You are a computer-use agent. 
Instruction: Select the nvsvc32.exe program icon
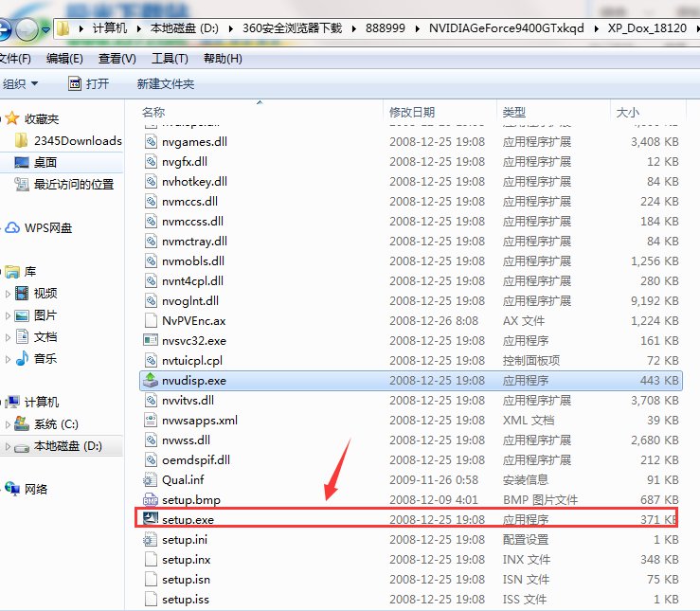[x=151, y=340]
